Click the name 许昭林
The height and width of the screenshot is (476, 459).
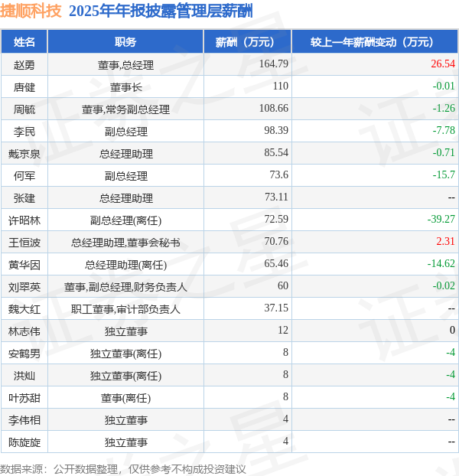[x=24, y=220]
